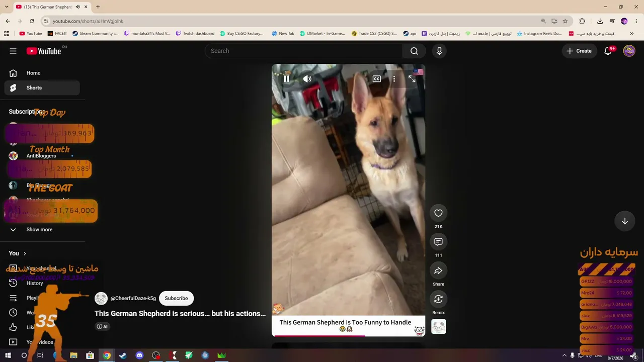Image resolution: width=644 pixels, height=362 pixels.
Task: Open the comments for this Short
Action: pos(438,242)
